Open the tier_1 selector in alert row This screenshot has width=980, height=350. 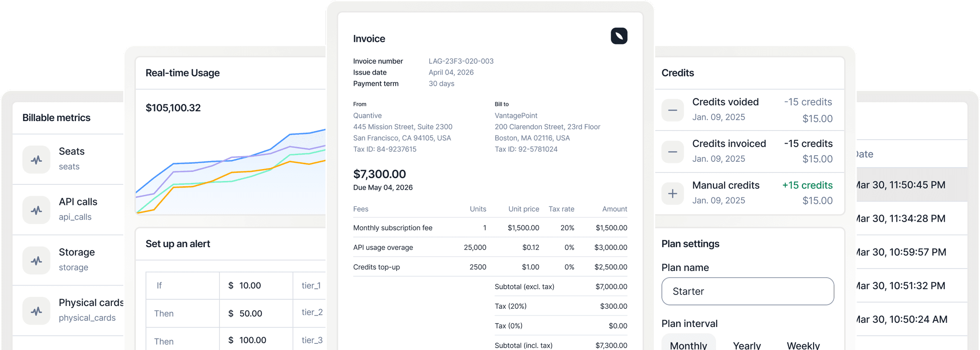(310, 286)
